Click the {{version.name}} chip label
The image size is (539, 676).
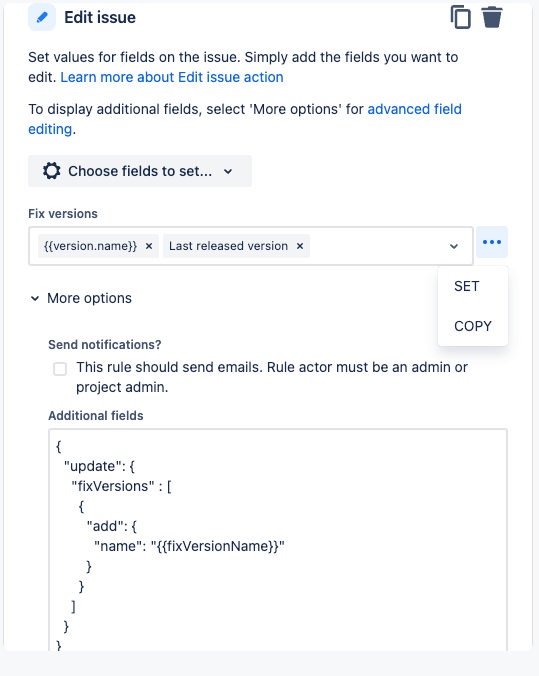pos(91,246)
